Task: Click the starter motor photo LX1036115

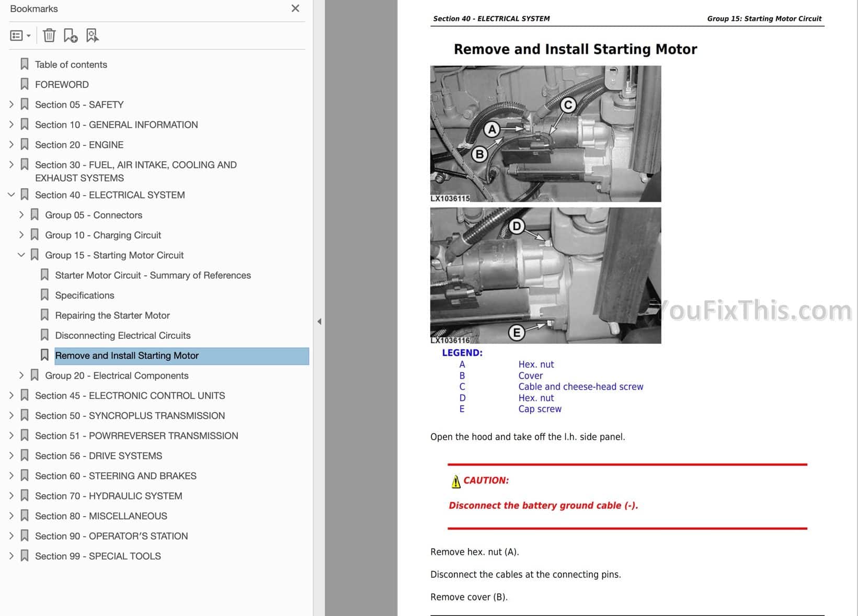Action: click(545, 133)
